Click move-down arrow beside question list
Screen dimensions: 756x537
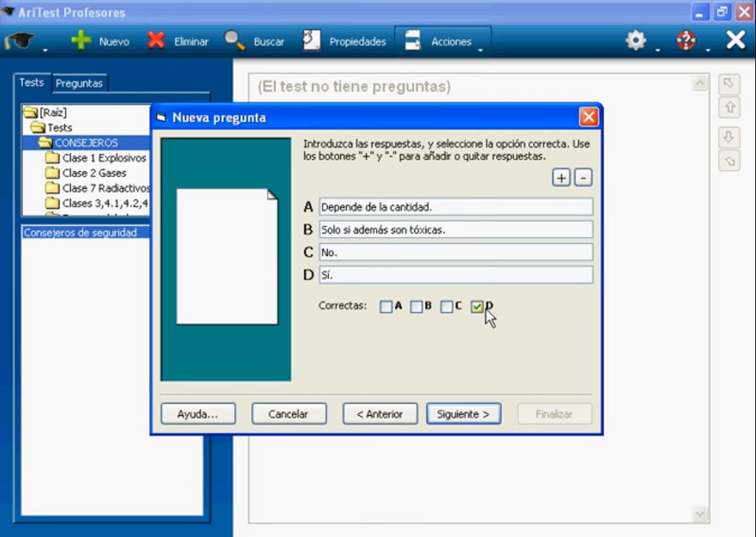[x=729, y=137]
